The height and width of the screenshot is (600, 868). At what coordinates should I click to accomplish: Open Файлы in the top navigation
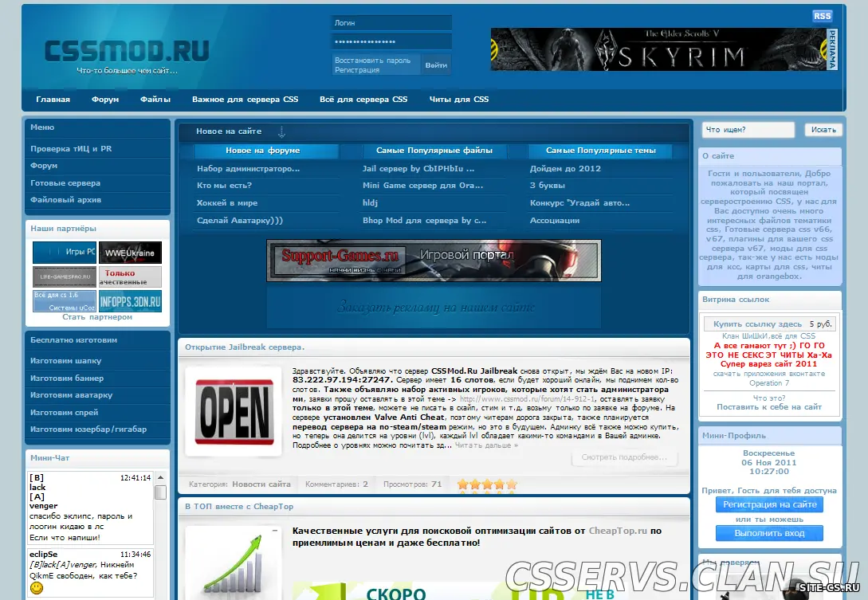(155, 100)
